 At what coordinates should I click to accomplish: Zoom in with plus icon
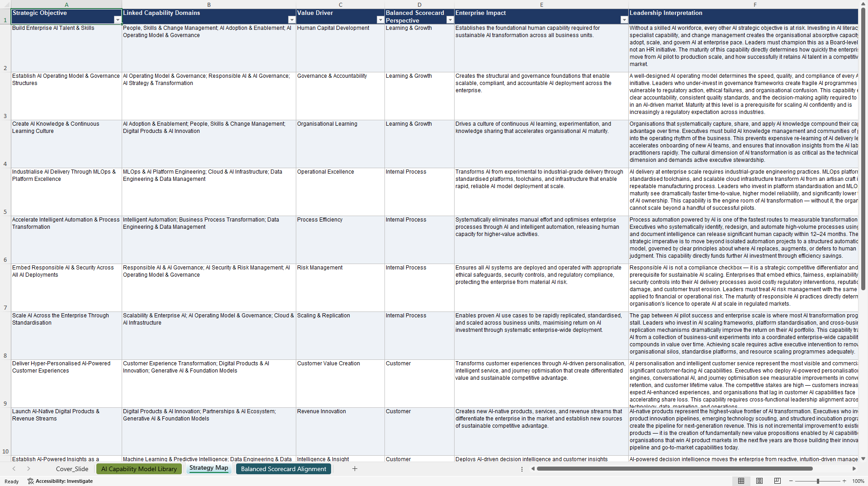844,481
